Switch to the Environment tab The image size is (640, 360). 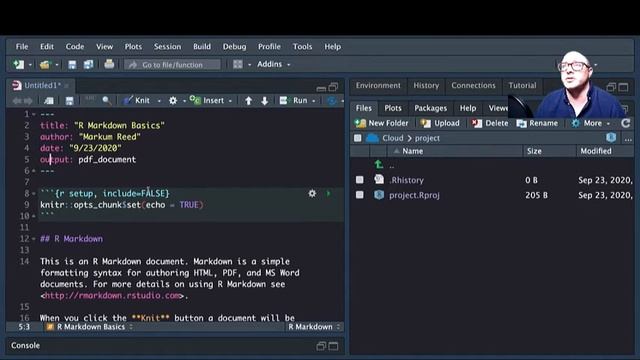click(x=378, y=85)
